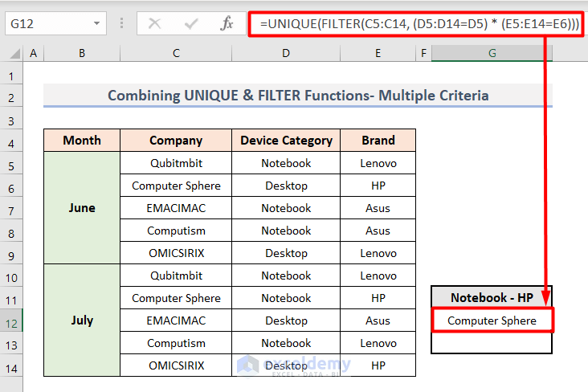The width and height of the screenshot is (588, 392).
Task: Click the formula bar resize dots handle
Action: (x=121, y=23)
